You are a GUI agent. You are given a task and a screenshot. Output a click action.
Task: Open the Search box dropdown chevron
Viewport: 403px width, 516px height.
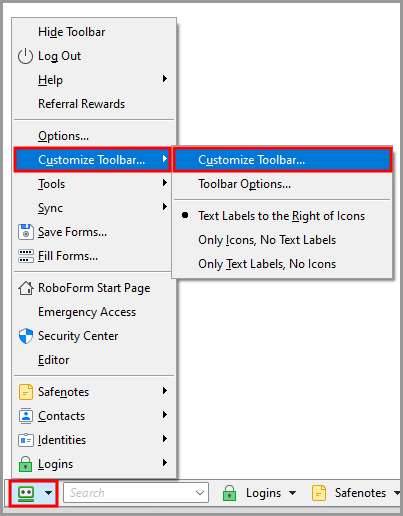coord(200,493)
